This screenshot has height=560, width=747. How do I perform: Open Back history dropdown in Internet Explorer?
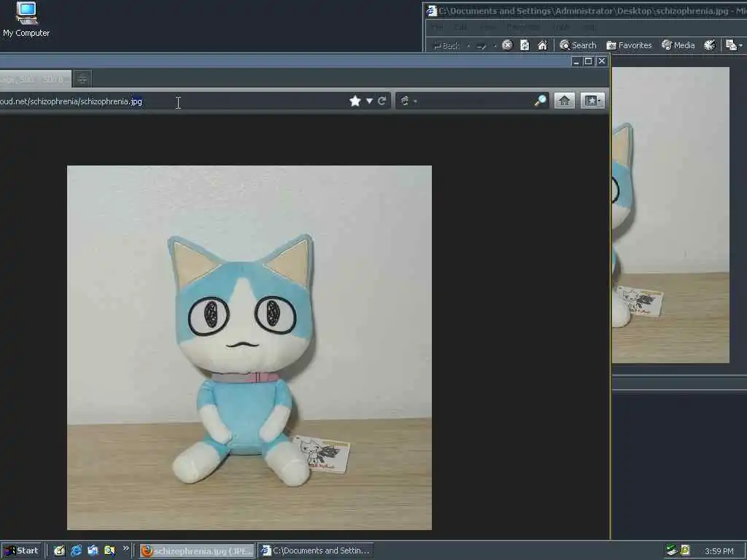pyautogui.click(x=468, y=46)
